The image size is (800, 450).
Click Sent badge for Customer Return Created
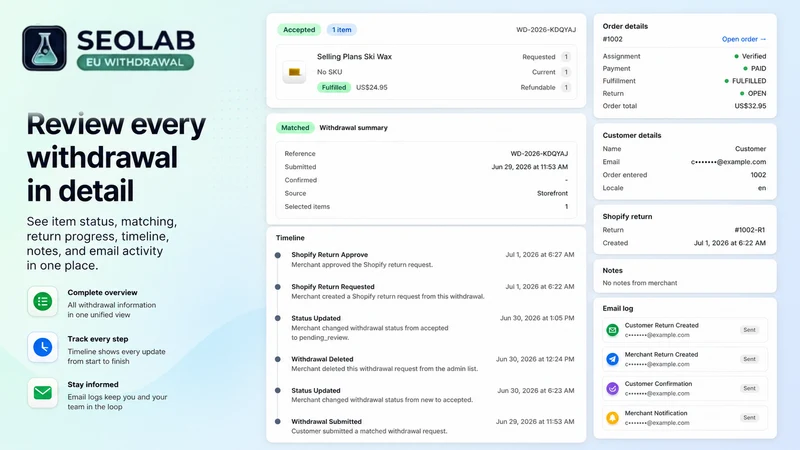(749, 330)
